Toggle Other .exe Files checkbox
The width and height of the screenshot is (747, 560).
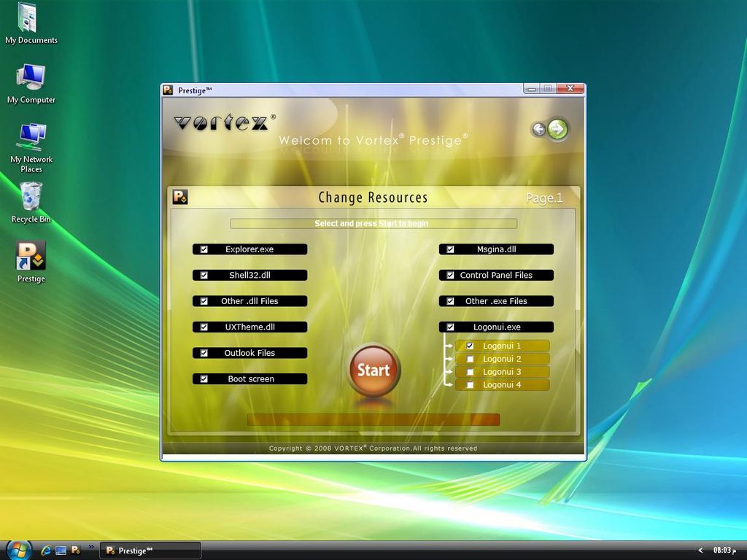click(x=450, y=301)
